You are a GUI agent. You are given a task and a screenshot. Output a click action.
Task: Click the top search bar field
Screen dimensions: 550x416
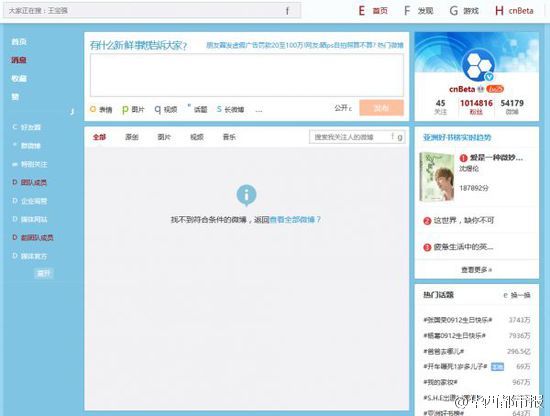[152, 11]
